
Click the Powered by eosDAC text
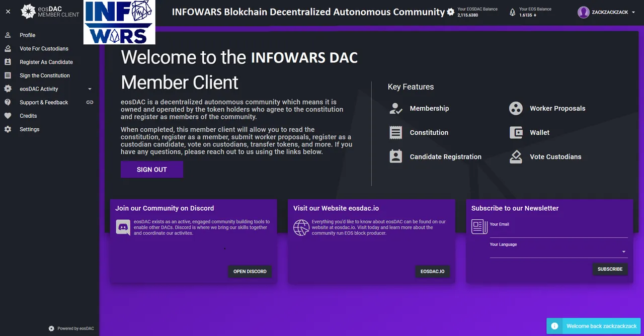tap(75, 328)
